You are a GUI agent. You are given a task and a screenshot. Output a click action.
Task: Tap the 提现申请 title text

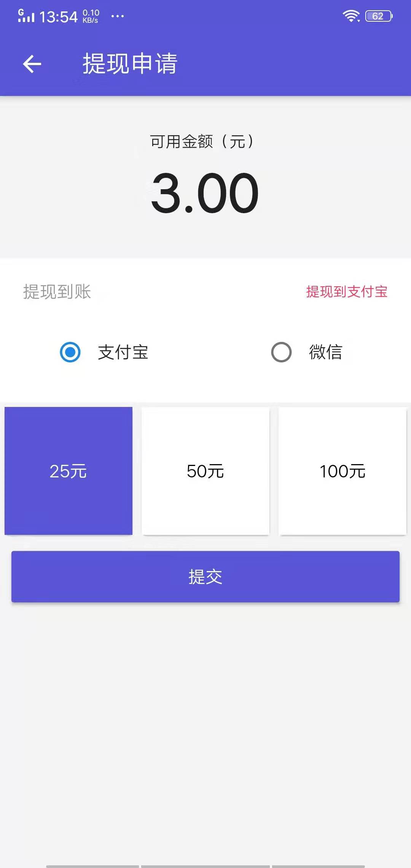pyautogui.click(x=129, y=64)
